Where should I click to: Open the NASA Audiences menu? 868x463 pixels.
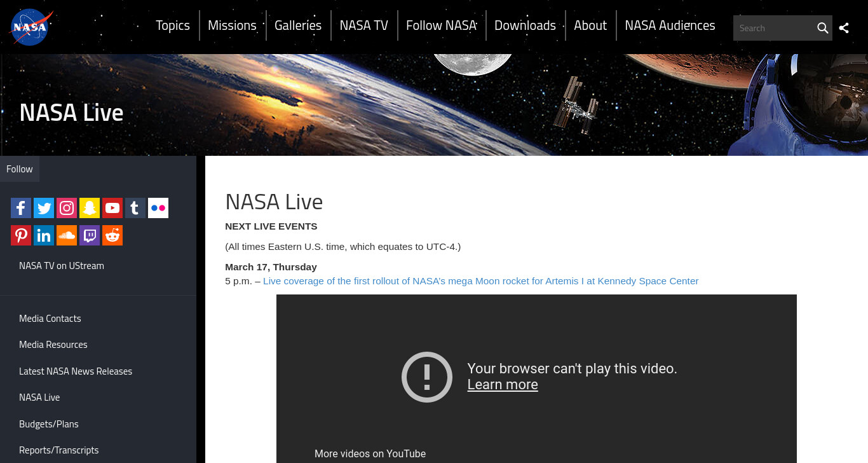670,25
